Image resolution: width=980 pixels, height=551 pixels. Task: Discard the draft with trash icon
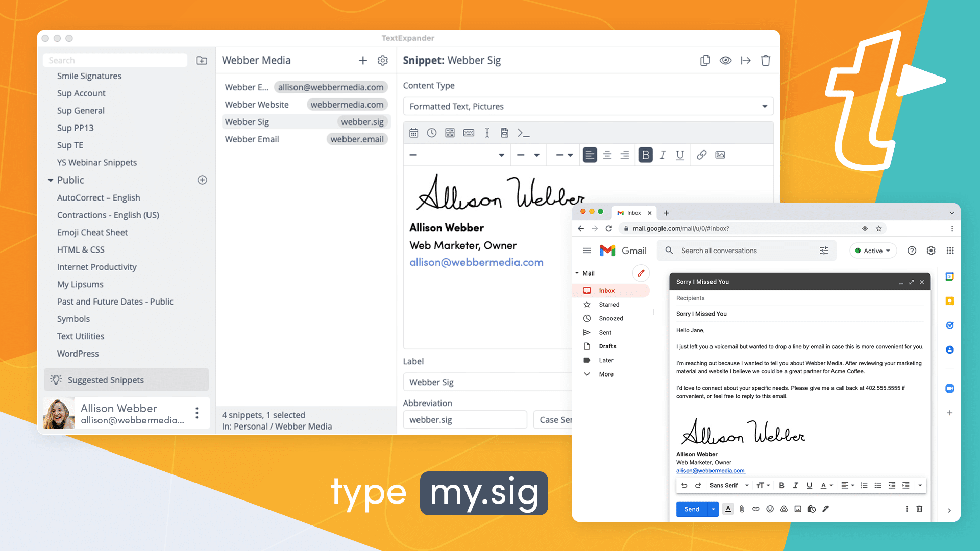tap(919, 509)
